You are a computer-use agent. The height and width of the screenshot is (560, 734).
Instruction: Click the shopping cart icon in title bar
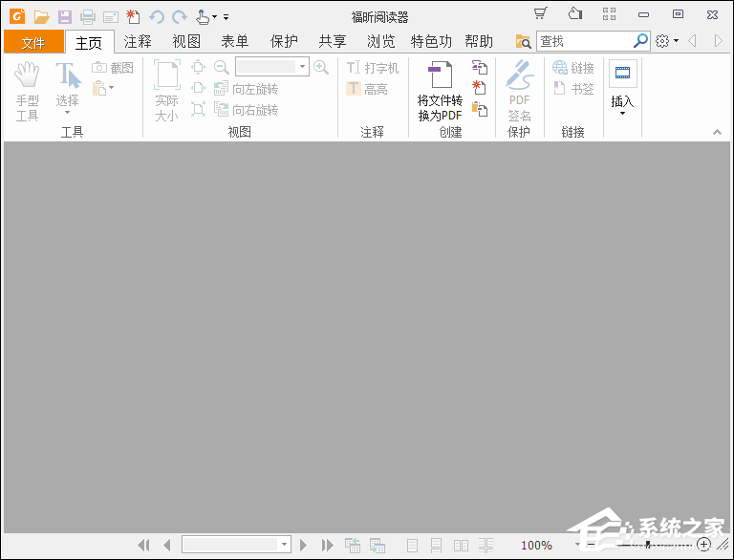(x=541, y=14)
